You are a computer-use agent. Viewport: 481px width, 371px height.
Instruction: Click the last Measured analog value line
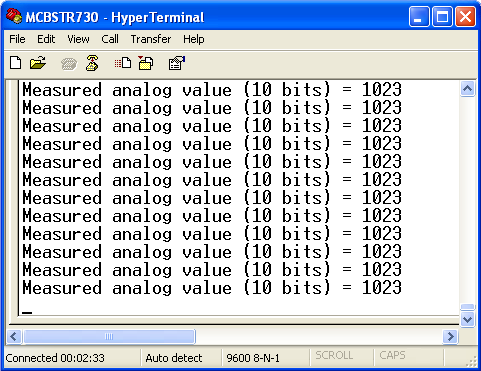212,288
